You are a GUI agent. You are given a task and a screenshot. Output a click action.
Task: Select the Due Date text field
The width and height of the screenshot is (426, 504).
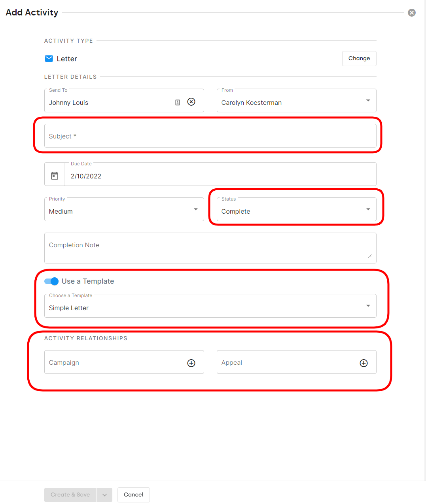coord(220,176)
